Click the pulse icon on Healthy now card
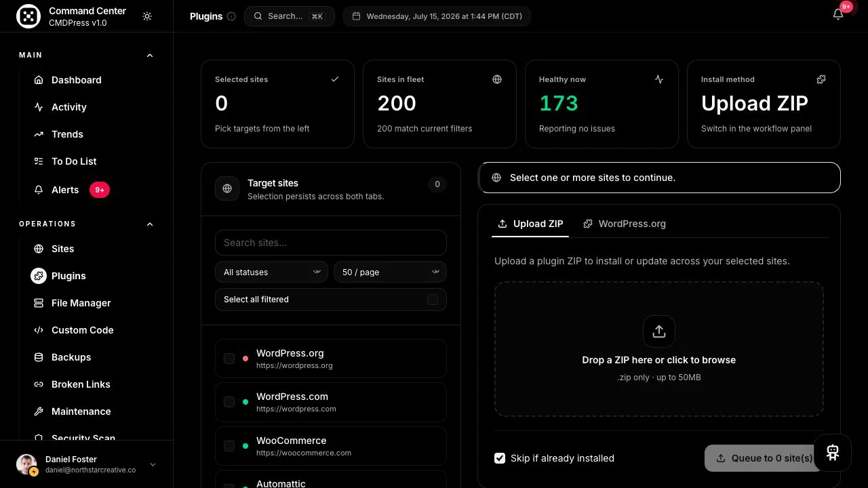 click(x=659, y=79)
